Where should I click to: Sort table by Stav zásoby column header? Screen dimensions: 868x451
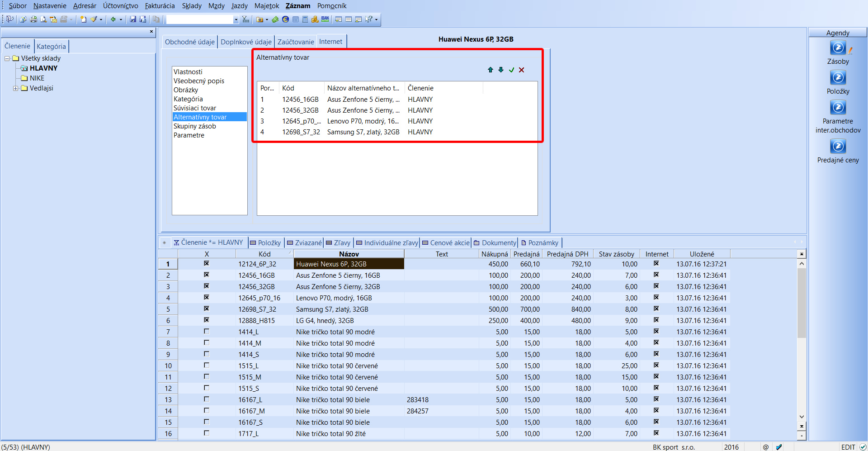(x=617, y=254)
